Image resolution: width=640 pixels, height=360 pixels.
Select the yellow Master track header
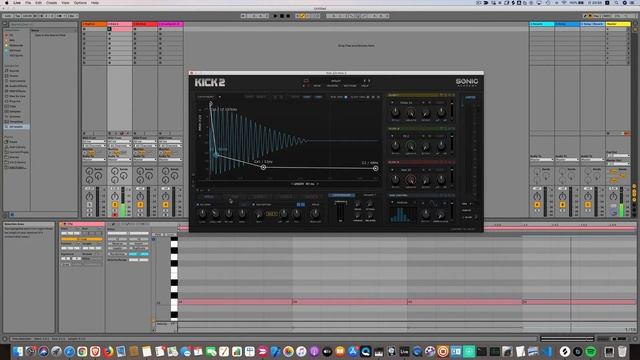(x=618, y=24)
